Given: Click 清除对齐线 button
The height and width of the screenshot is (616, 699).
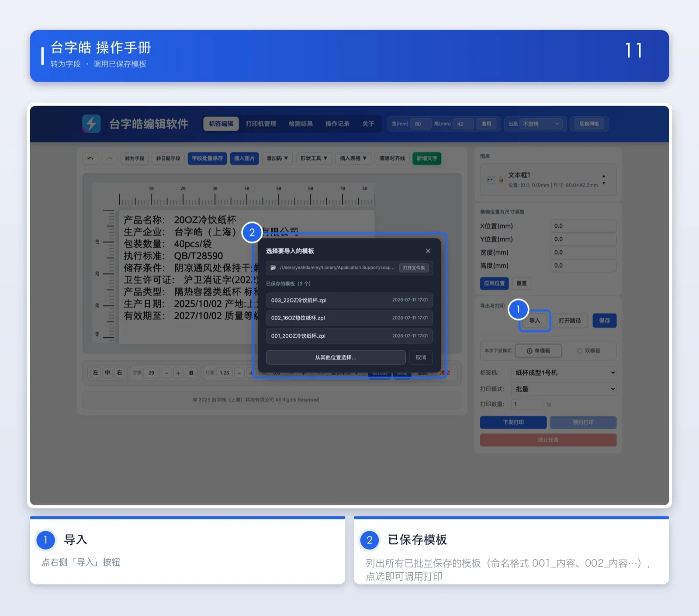Looking at the screenshot, I should [x=392, y=158].
